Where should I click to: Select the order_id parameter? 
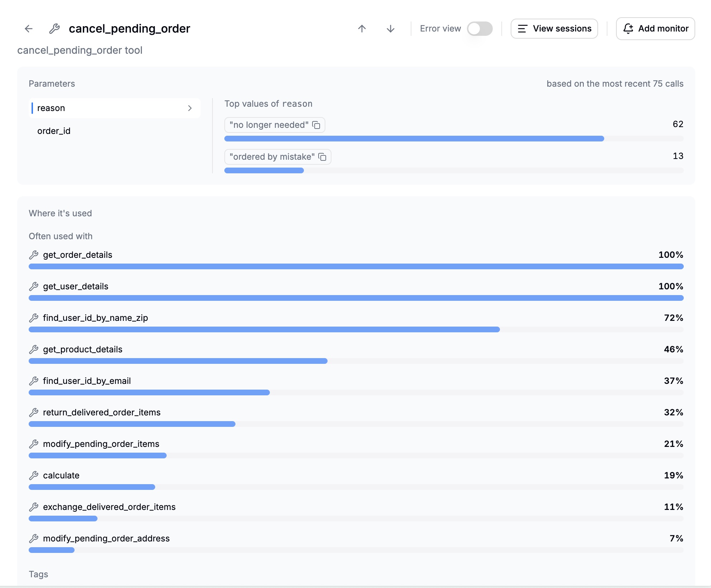coord(115,131)
